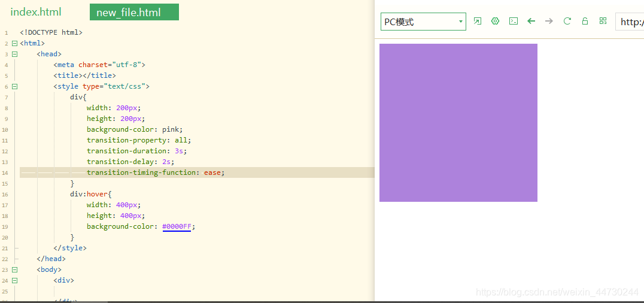Open the PC模式 device mode dropdown
This screenshot has width=644, height=303.
click(423, 22)
